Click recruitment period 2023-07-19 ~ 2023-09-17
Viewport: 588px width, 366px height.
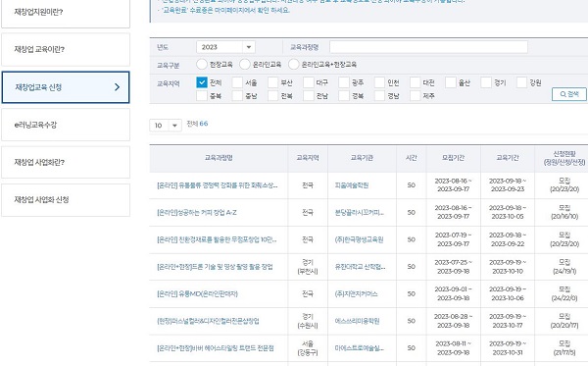click(453, 239)
